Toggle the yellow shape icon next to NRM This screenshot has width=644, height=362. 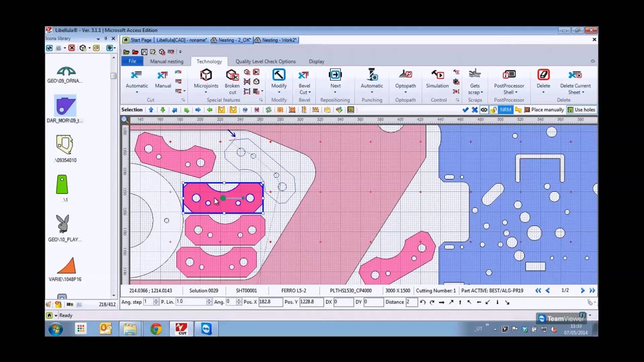(518, 110)
